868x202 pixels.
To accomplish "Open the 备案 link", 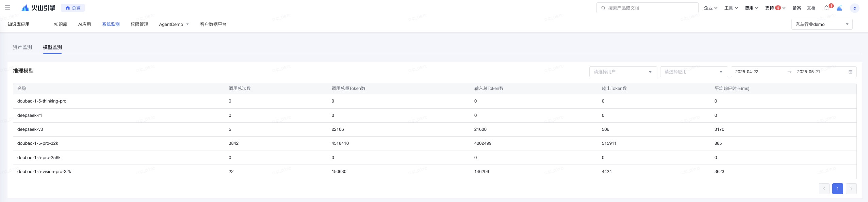I will coord(797,8).
